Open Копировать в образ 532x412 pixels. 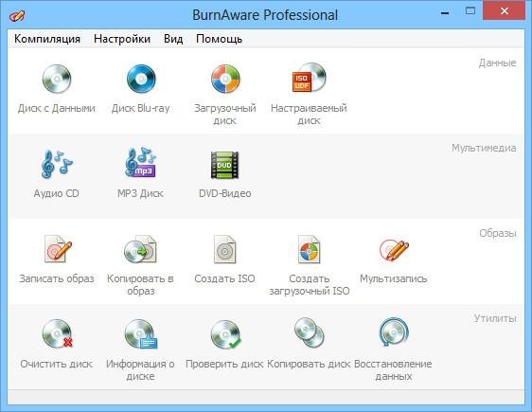(x=140, y=265)
